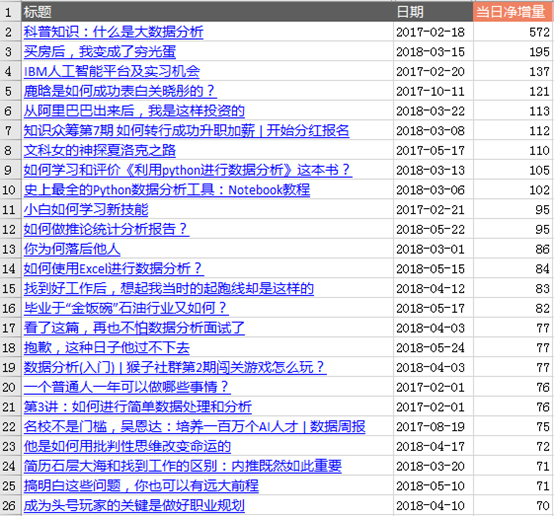Open link 买房后，我变成了穷光蛋

100,52
